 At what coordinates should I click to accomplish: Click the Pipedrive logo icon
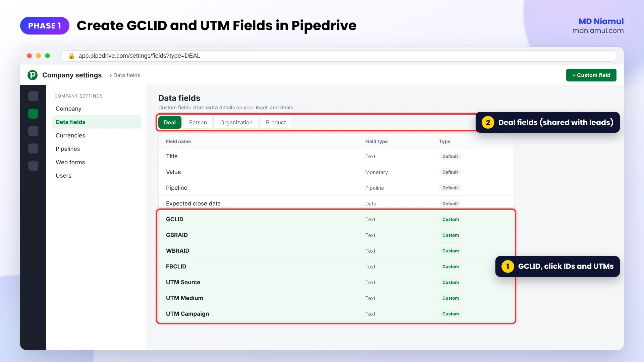[33, 75]
